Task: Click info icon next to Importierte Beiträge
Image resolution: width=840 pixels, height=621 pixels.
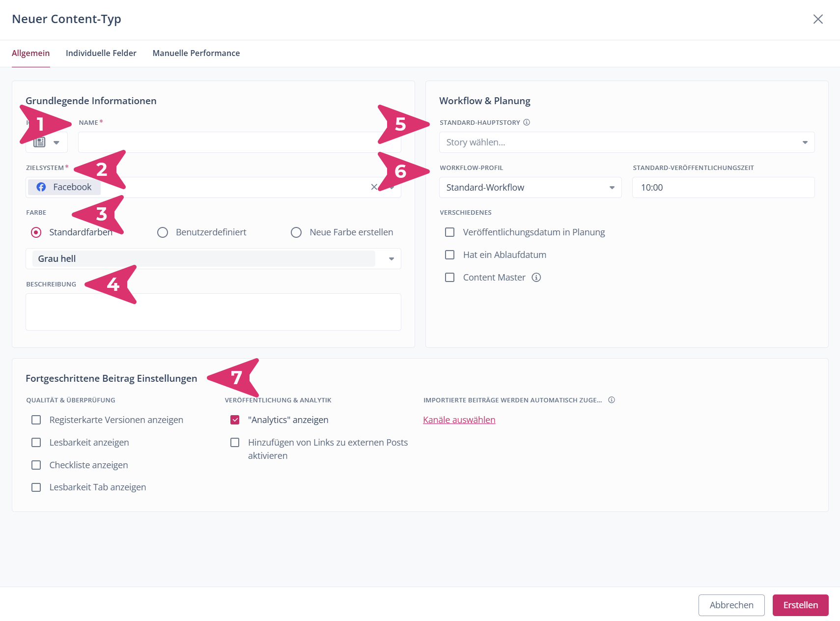Action: click(612, 400)
